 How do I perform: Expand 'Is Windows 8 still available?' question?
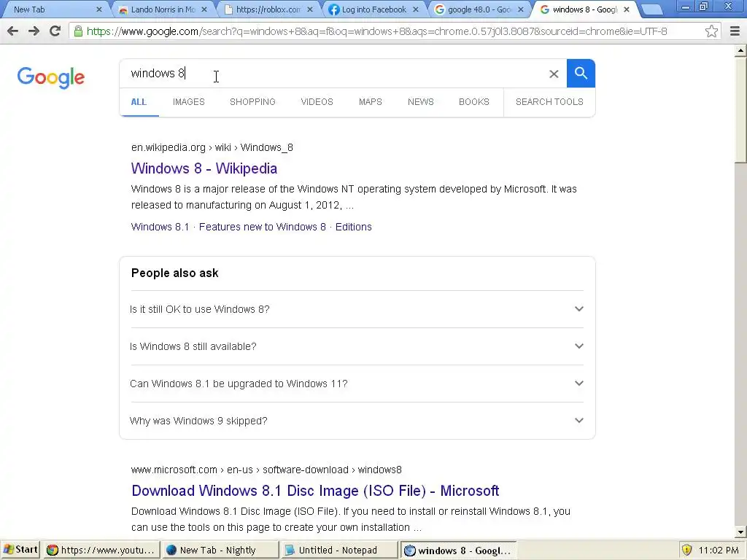[x=357, y=346]
